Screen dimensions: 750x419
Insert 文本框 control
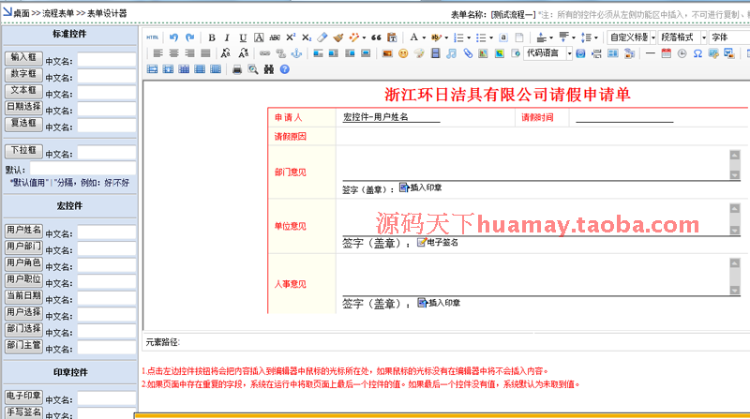[x=23, y=90]
